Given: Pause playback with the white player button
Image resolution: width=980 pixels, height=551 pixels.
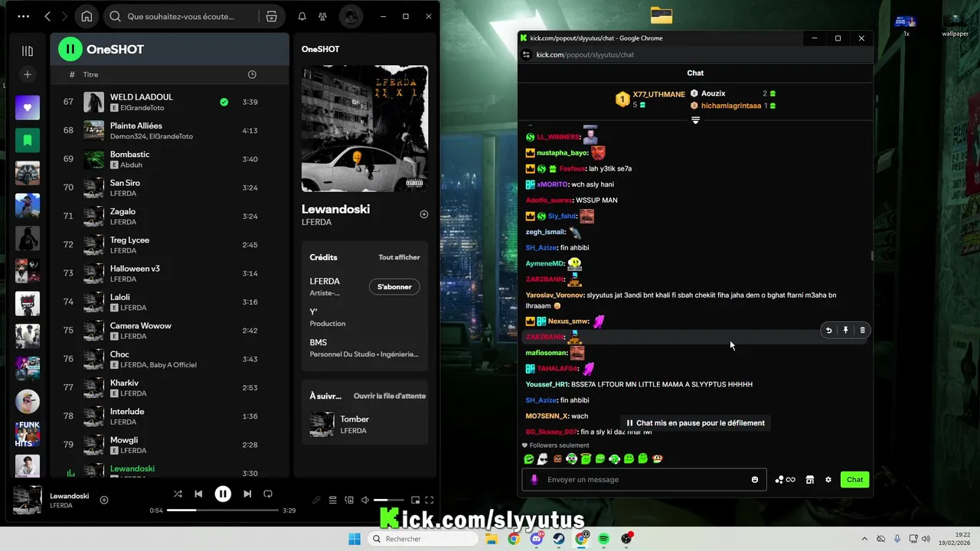Looking at the screenshot, I should [223, 494].
